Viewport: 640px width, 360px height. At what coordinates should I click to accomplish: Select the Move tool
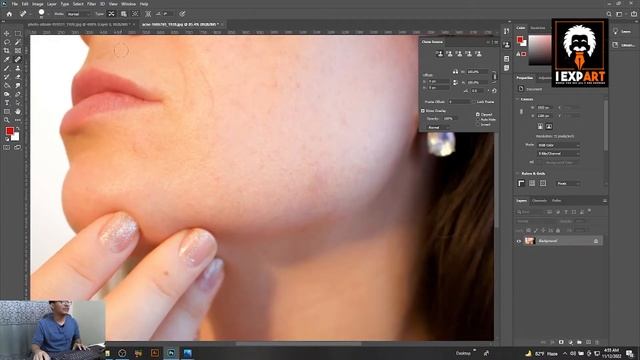pos(7,33)
